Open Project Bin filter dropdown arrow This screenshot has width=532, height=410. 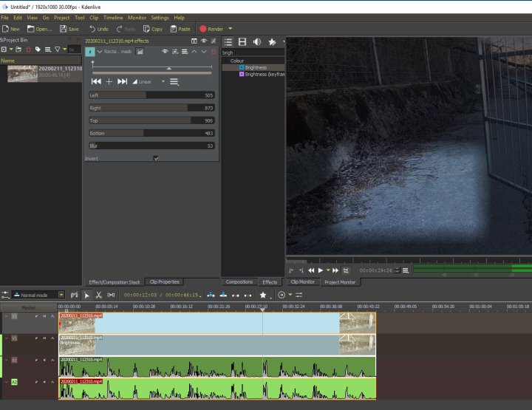tap(64, 49)
